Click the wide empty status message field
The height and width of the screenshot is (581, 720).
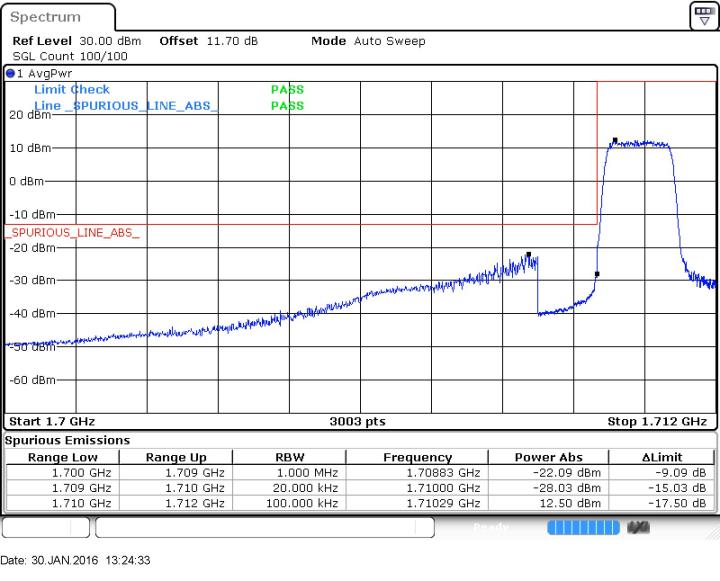264,527
